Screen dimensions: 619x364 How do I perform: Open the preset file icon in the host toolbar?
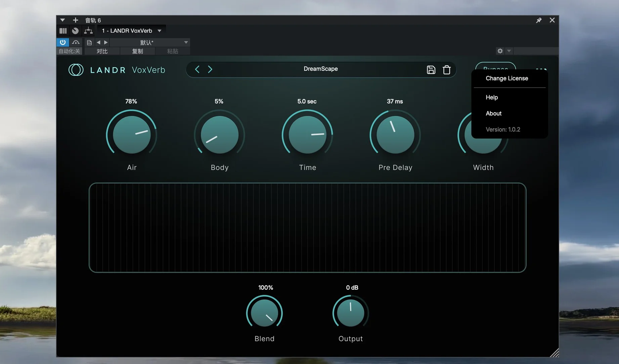pos(89,42)
